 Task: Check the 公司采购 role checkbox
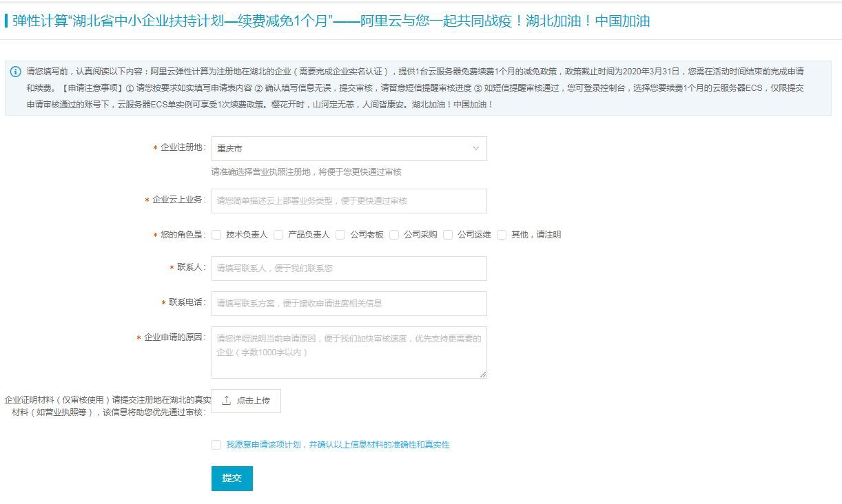(394, 235)
